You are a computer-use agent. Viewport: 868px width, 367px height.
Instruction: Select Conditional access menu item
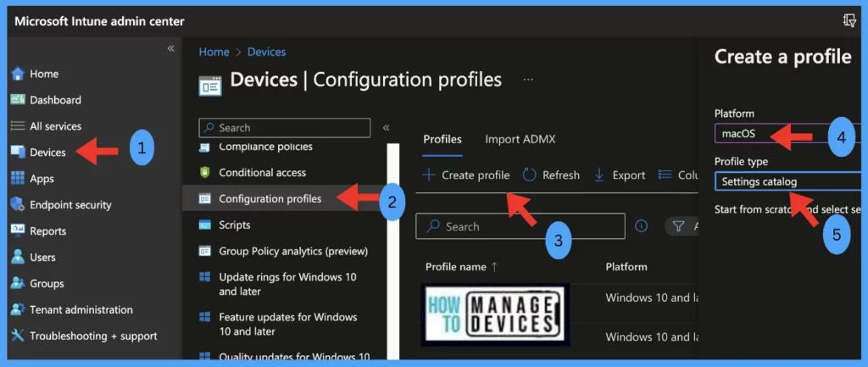point(263,173)
